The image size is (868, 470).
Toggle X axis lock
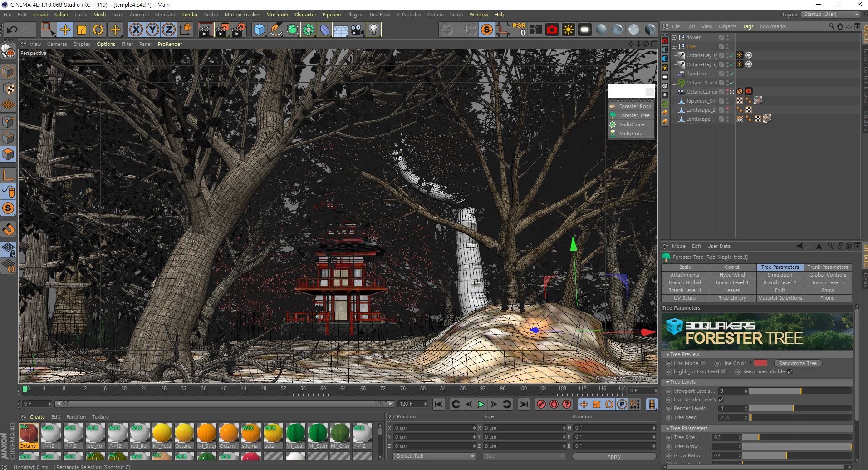click(x=136, y=30)
